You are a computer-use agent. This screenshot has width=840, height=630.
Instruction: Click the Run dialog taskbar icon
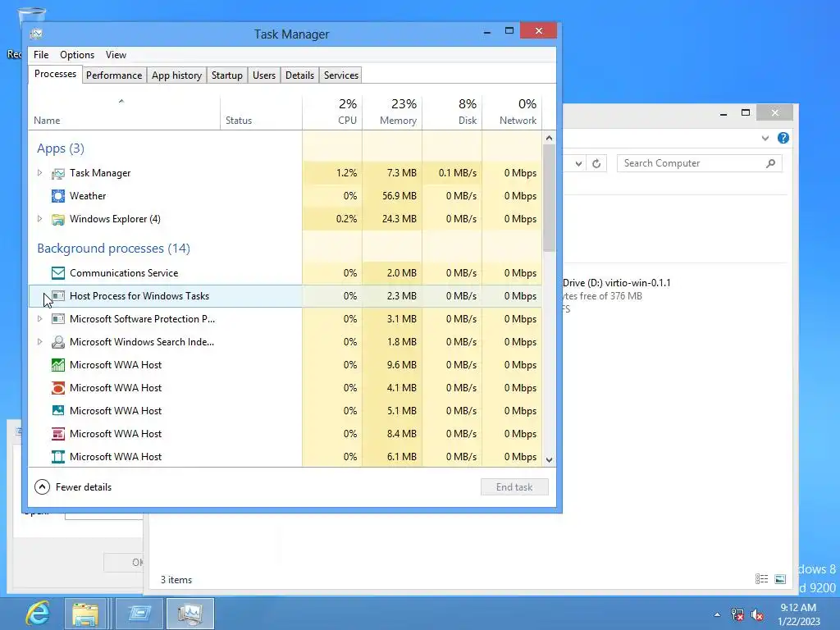(x=139, y=614)
